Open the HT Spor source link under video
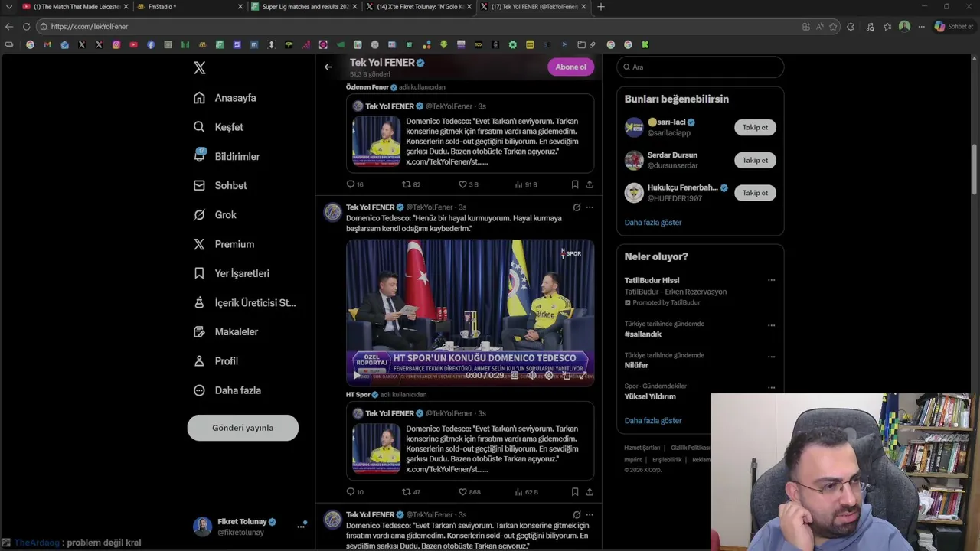The width and height of the screenshot is (980, 551). click(358, 395)
